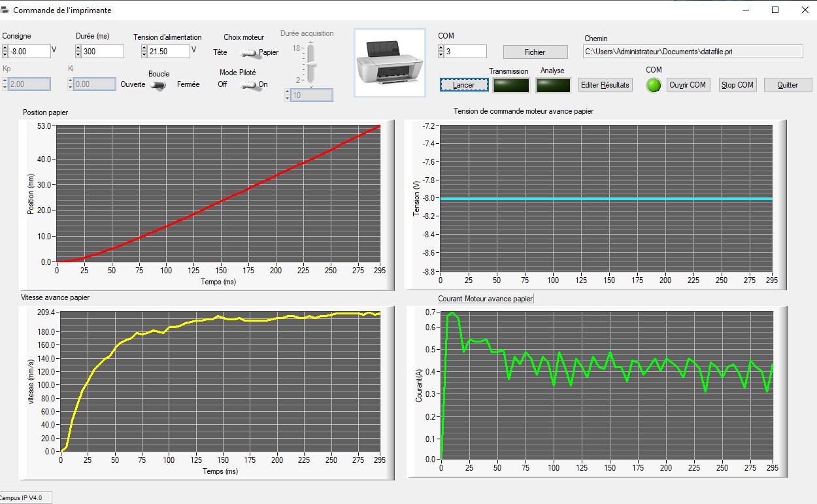This screenshot has width=817, height=504.
Task: Click the Analyse indicator light
Action: [553, 85]
